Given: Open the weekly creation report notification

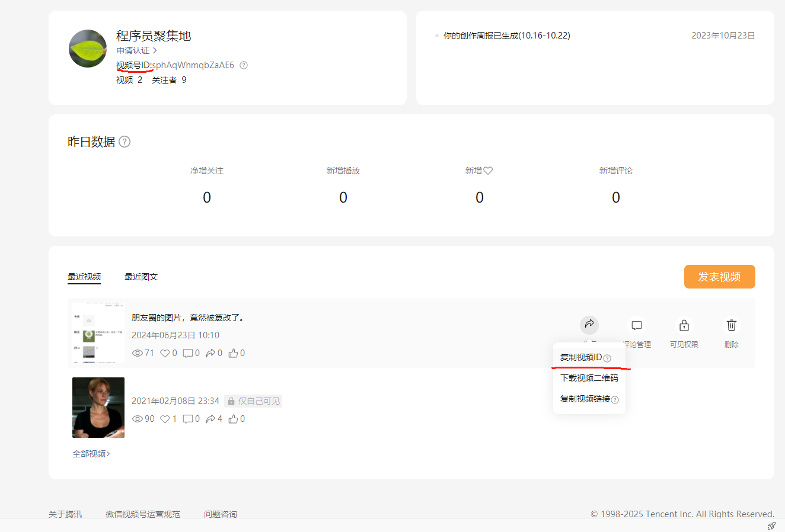Looking at the screenshot, I should coord(506,36).
